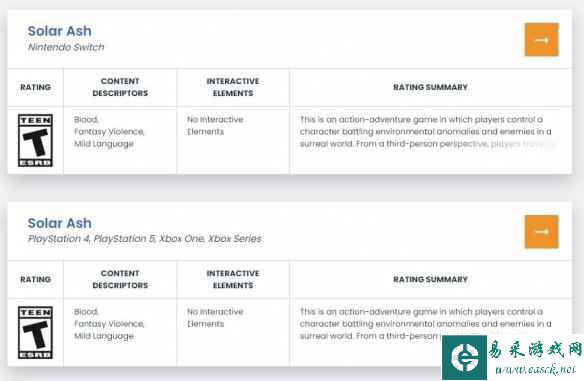Viewport: 584px width, 381px height.
Task: Click the green site logo in the watermark
Action: pyautogui.click(x=464, y=357)
